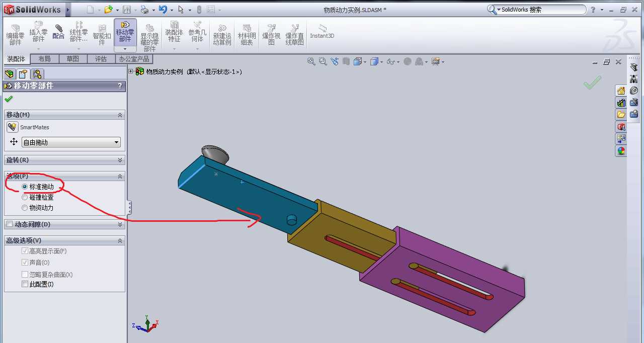
Task: Enable the Dynamic Clearance (动态间隙) checkbox
Action: (10, 224)
